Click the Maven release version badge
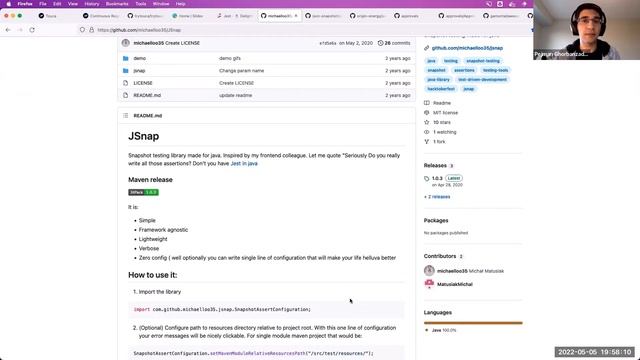This screenshot has height=360, width=640. [x=143, y=192]
